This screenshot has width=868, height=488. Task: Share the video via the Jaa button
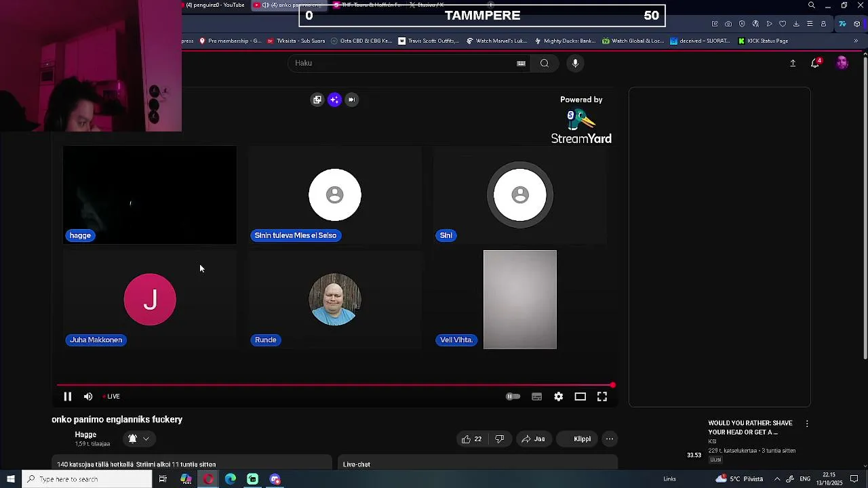[x=533, y=439]
